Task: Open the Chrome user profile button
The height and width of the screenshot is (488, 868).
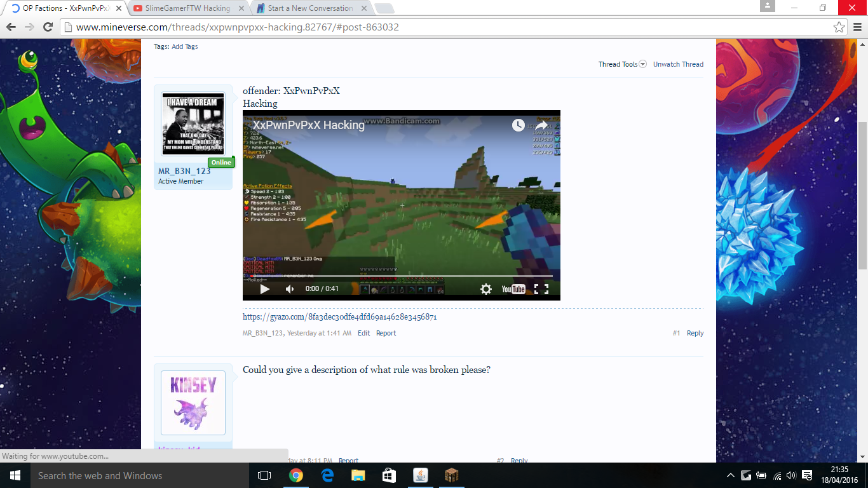Action: click(x=767, y=6)
